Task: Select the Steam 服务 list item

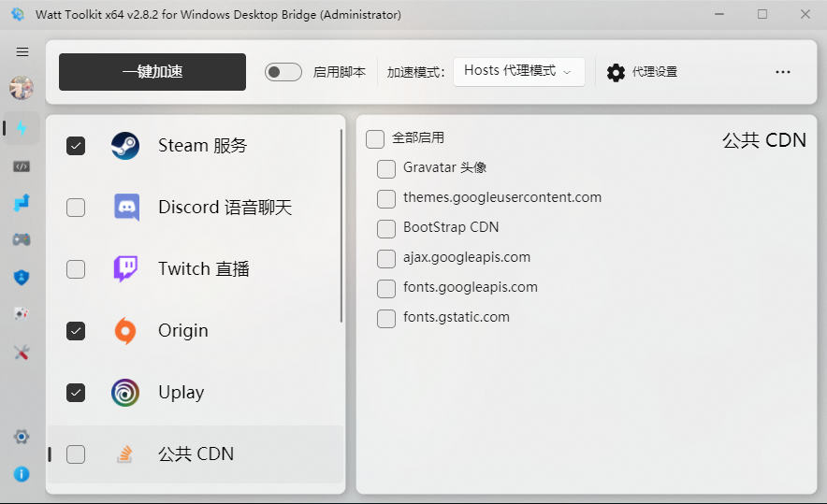Action: click(x=196, y=146)
